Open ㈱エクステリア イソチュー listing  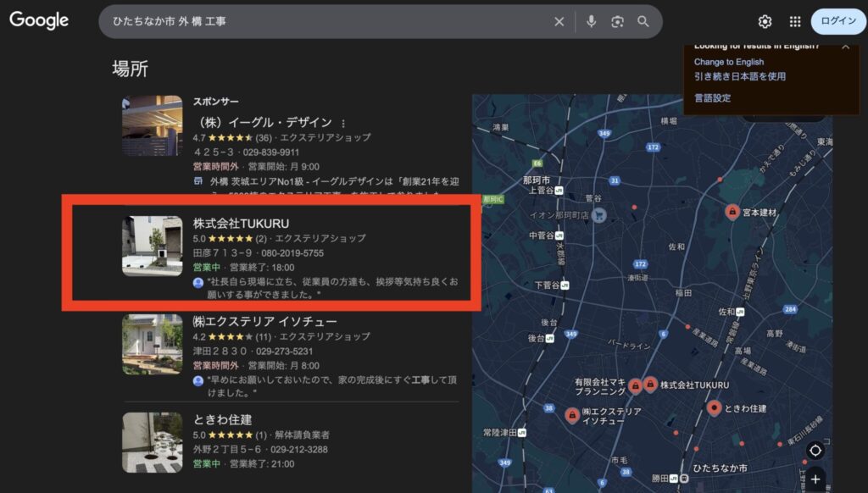click(x=264, y=322)
